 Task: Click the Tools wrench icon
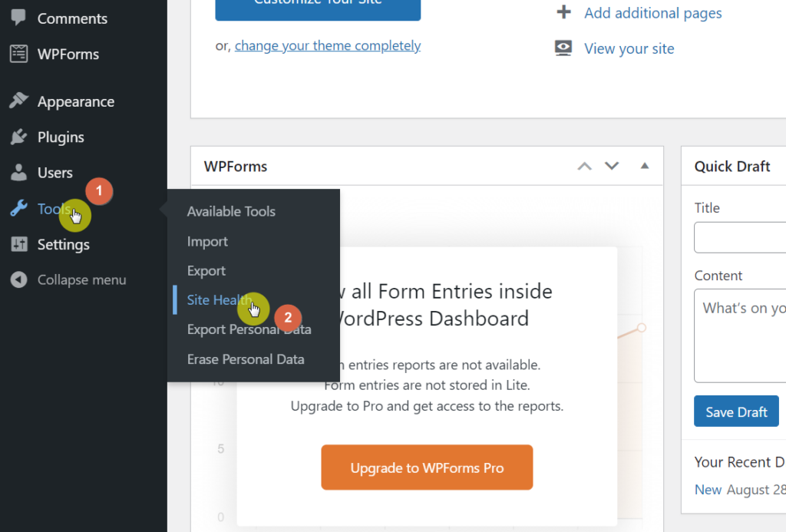[x=18, y=207]
